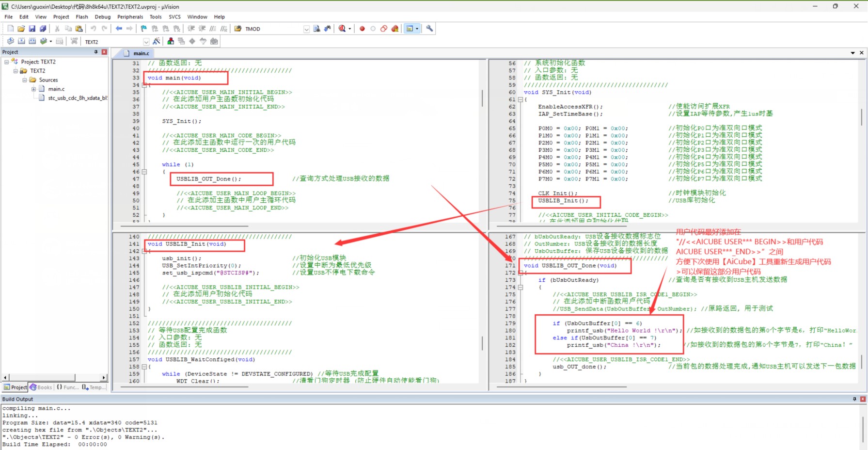Insert breakpoint using red dot icon

pyautogui.click(x=362, y=29)
